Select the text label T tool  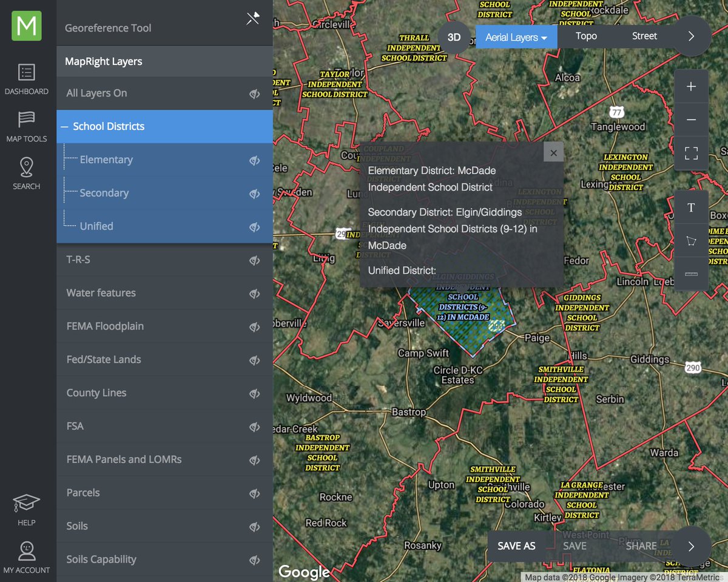[691, 208]
